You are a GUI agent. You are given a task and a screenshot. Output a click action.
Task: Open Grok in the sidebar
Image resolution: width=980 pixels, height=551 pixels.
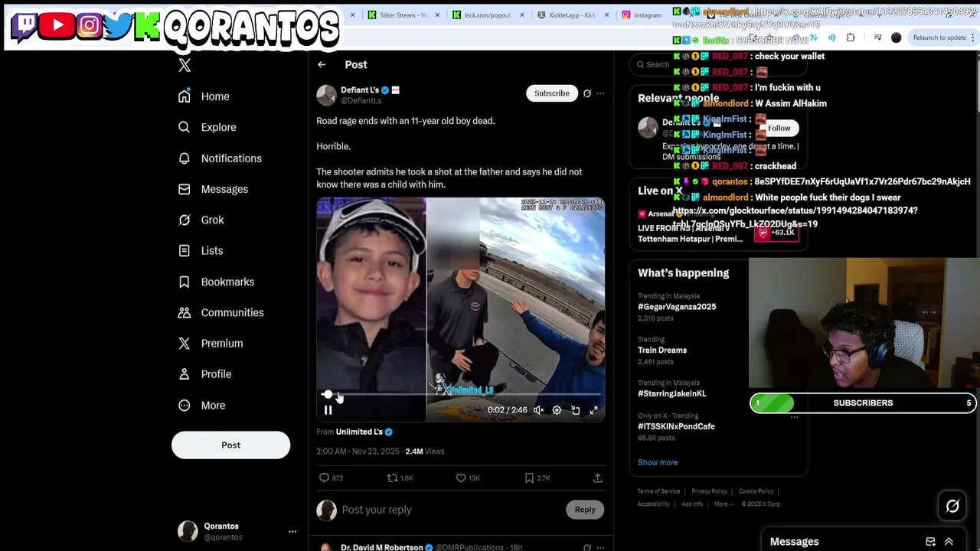201,220
